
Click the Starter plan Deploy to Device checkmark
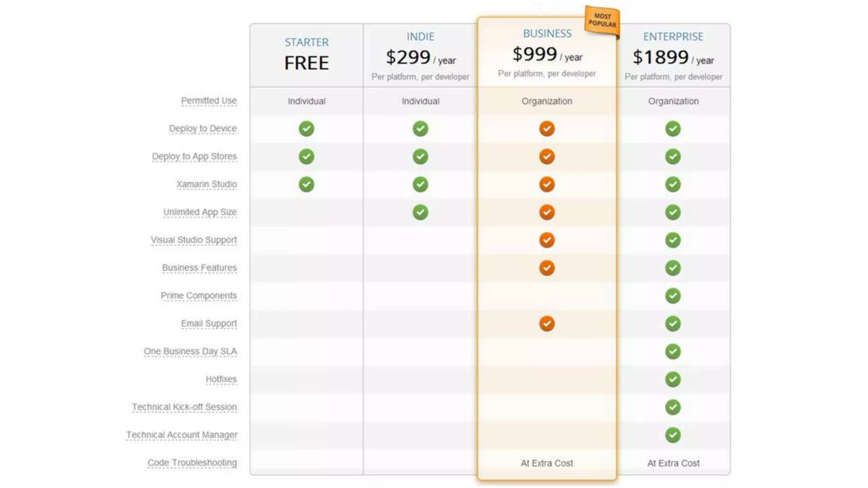tap(306, 128)
